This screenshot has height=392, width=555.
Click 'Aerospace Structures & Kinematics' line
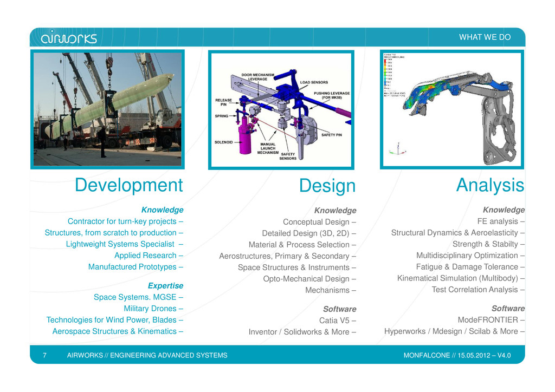pyautogui.click(x=118, y=331)
